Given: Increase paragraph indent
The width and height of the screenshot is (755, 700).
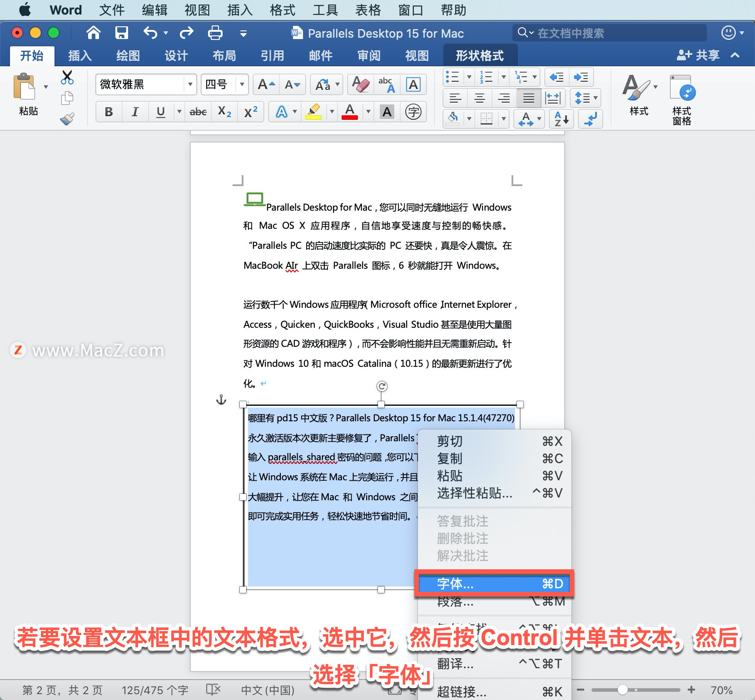Looking at the screenshot, I should [x=581, y=77].
